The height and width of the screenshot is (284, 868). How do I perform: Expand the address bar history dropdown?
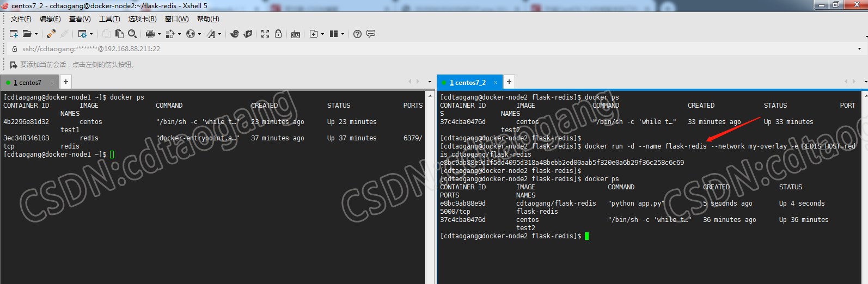[x=860, y=49]
